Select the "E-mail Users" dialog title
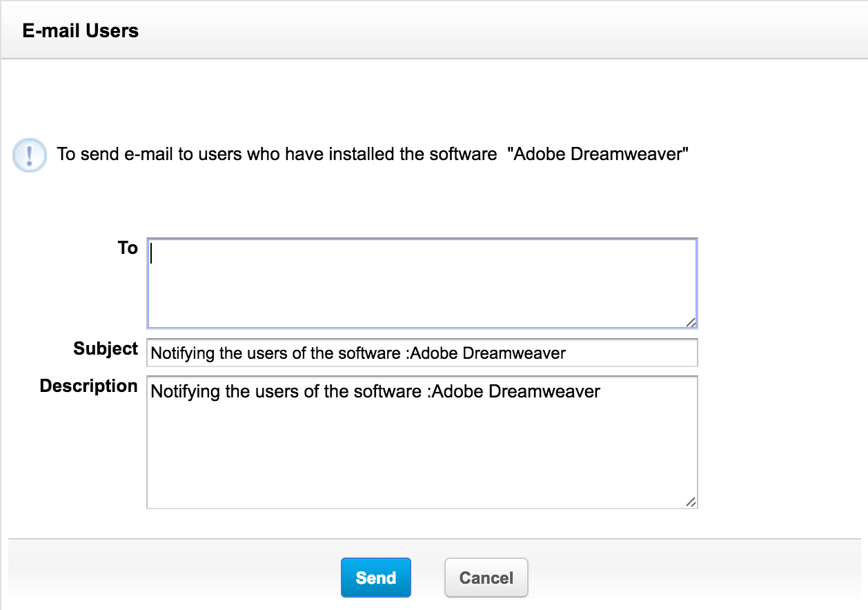The width and height of the screenshot is (868, 610). pos(80,31)
